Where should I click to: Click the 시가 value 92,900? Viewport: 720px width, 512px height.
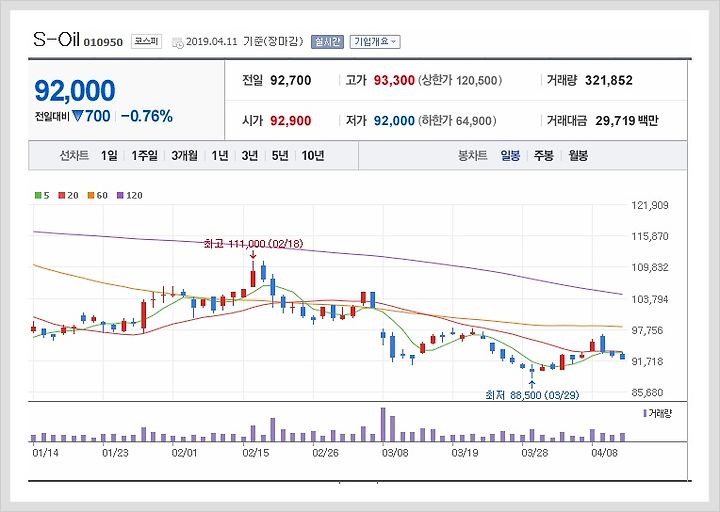(291, 121)
